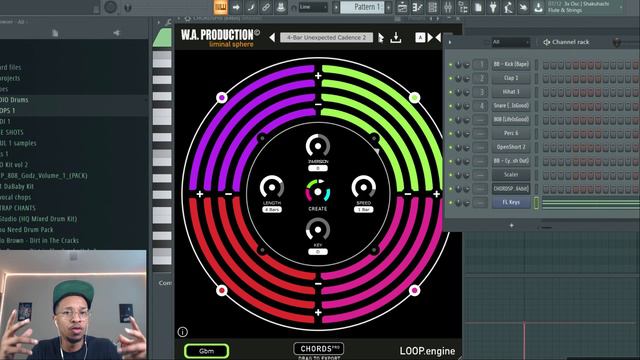Open the 1 Bar speed value box
The width and height of the screenshot is (640, 360).
[364, 209]
